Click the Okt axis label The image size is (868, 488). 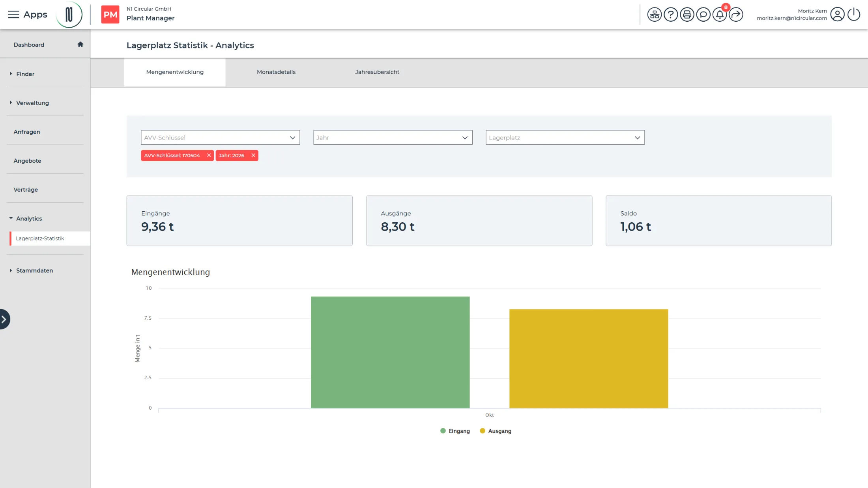point(489,415)
